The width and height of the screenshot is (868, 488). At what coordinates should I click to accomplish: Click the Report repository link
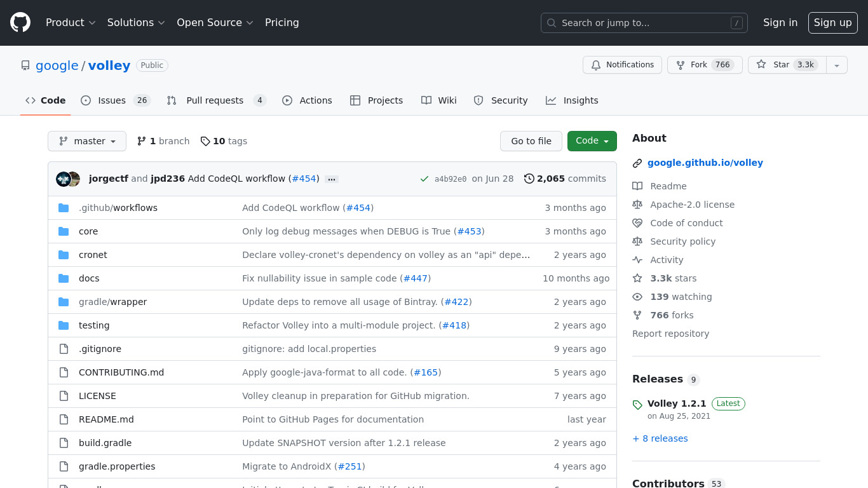[x=670, y=334]
